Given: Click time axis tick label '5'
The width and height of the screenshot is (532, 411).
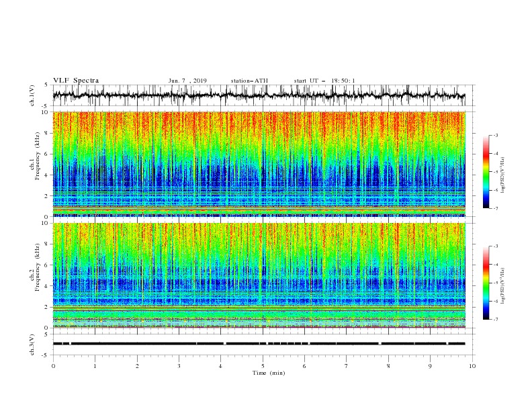Looking at the screenshot, I should click(263, 366).
